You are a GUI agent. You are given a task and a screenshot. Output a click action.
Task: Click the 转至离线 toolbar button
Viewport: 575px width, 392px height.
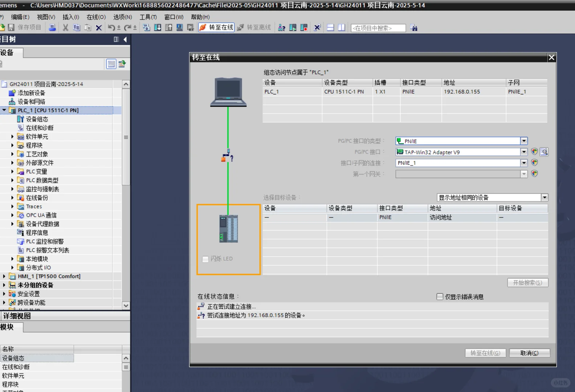point(254,28)
